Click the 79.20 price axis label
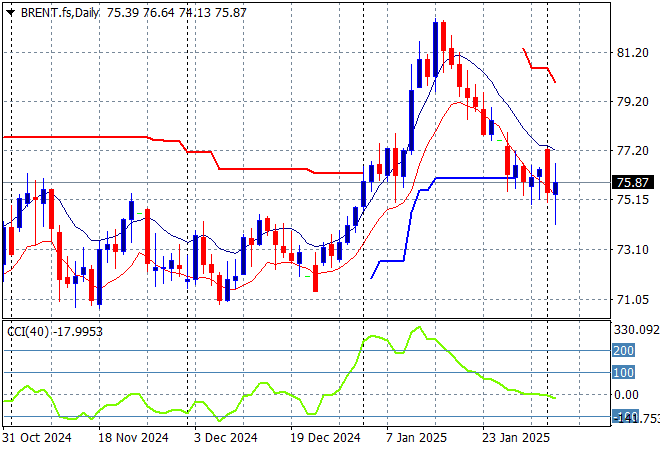This screenshot has width=660, height=450. click(632, 102)
